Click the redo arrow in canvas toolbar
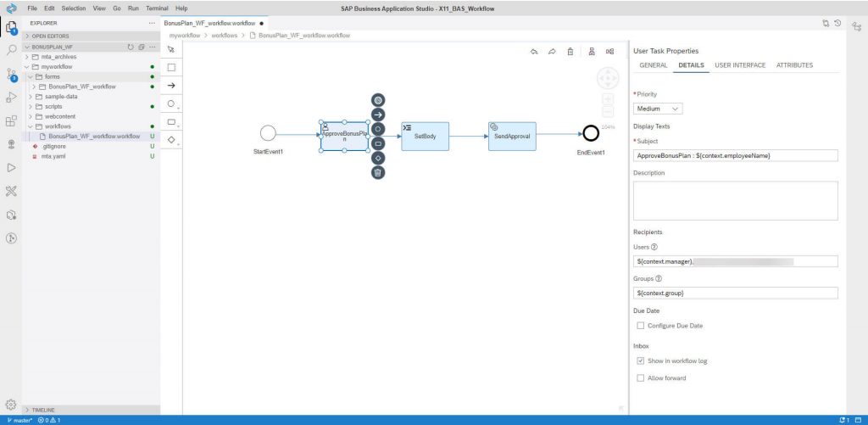This screenshot has width=868, height=425. point(552,52)
